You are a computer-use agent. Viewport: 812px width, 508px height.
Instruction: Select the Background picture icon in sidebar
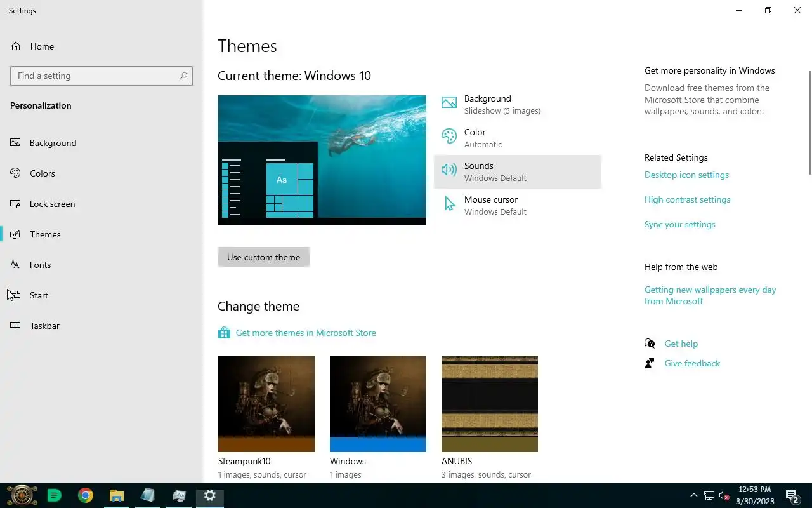[16, 143]
